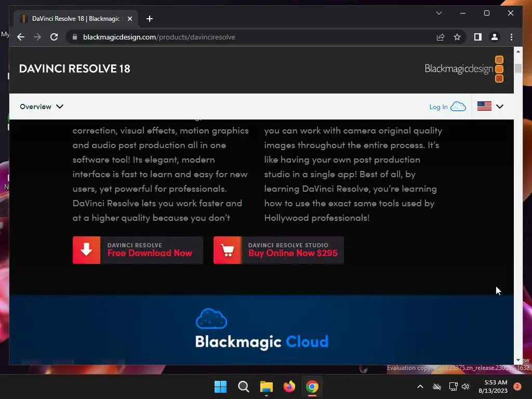Click the vertical scrollbar thumb
This screenshot has width=532, height=399.
point(518,68)
